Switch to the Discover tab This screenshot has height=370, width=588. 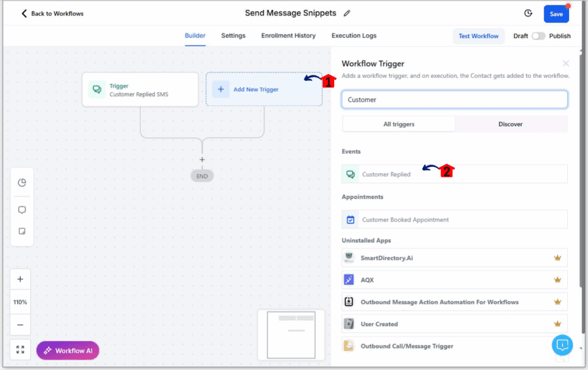510,124
